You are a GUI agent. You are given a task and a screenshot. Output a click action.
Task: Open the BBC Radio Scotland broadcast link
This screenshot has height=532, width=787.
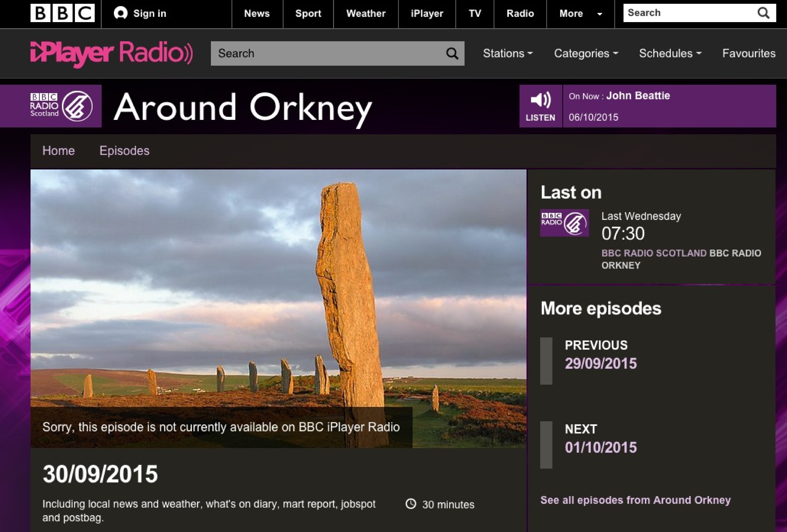coord(654,253)
